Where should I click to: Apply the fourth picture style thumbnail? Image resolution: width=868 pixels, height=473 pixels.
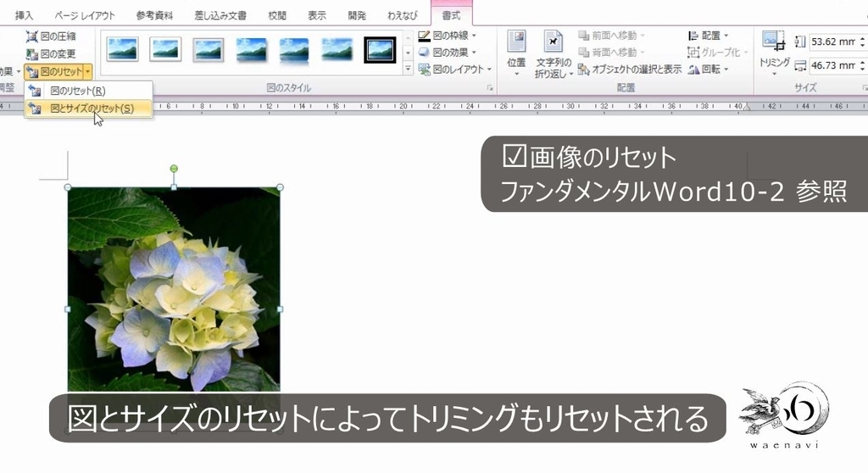(x=251, y=49)
